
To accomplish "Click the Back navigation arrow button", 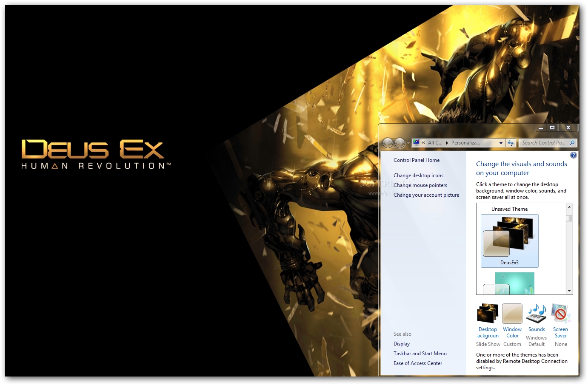I will [x=388, y=143].
